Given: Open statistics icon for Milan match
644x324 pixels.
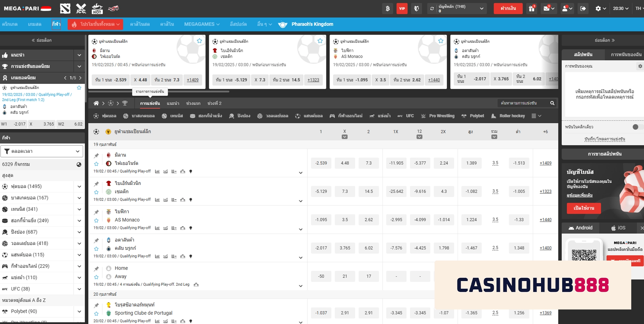Looking at the screenshot, I should click(157, 172).
